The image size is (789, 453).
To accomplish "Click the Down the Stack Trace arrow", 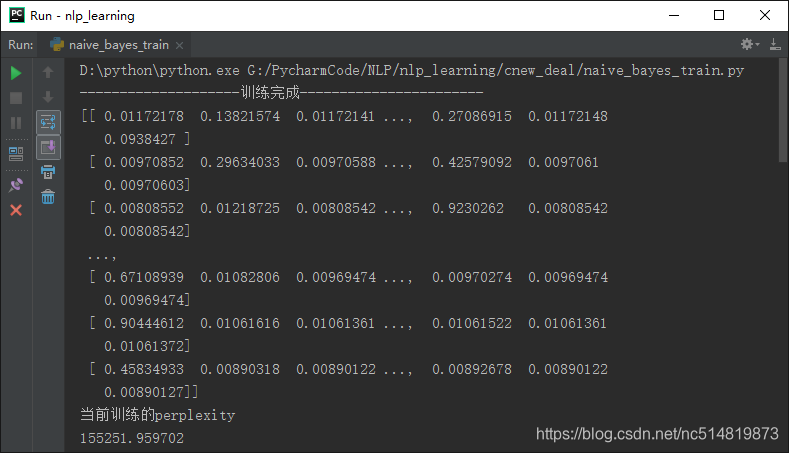I will [x=48, y=97].
